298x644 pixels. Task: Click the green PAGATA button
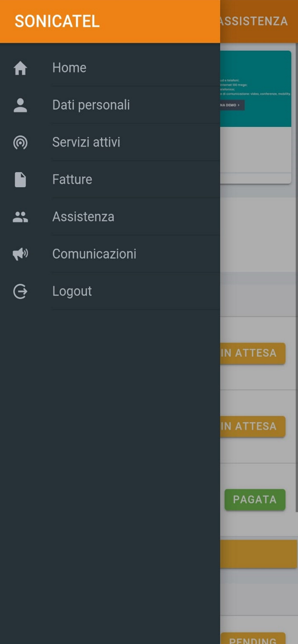(x=255, y=500)
